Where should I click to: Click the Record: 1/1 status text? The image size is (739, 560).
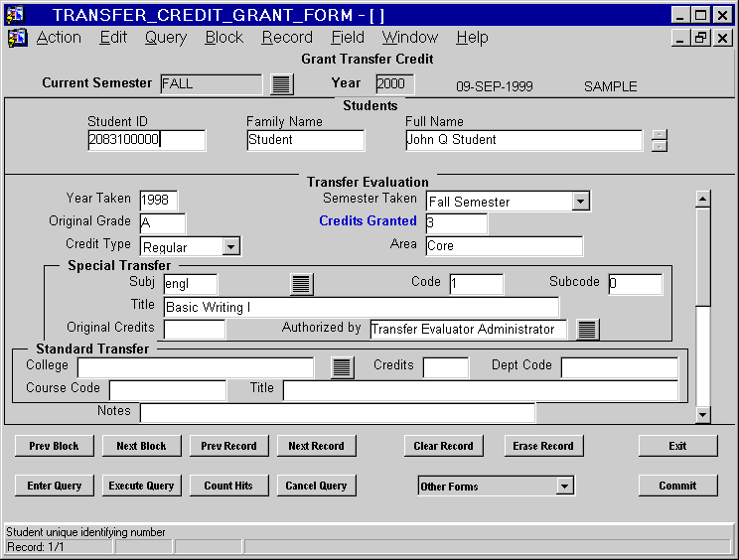click(36, 547)
